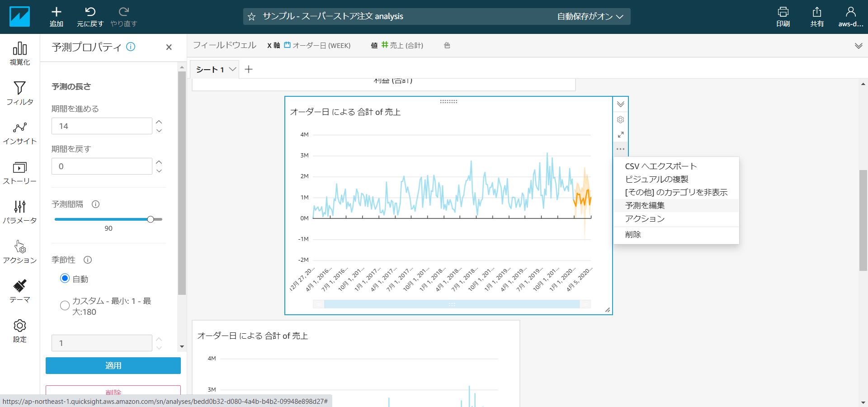Open the 印刷 print option
The width and height of the screenshot is (868, 407).
(783, 17)
